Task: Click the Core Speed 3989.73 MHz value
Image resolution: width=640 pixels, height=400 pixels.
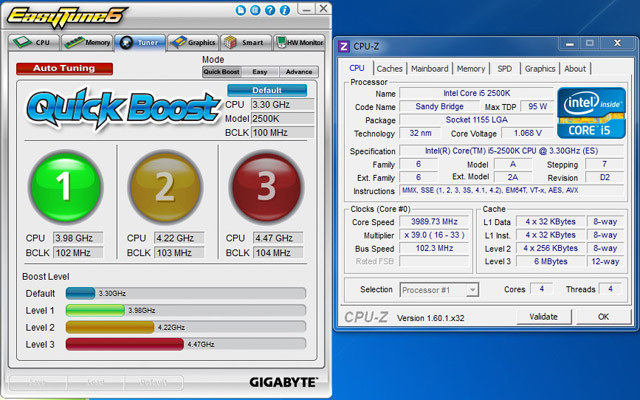Action: click(x=434, y=222)
